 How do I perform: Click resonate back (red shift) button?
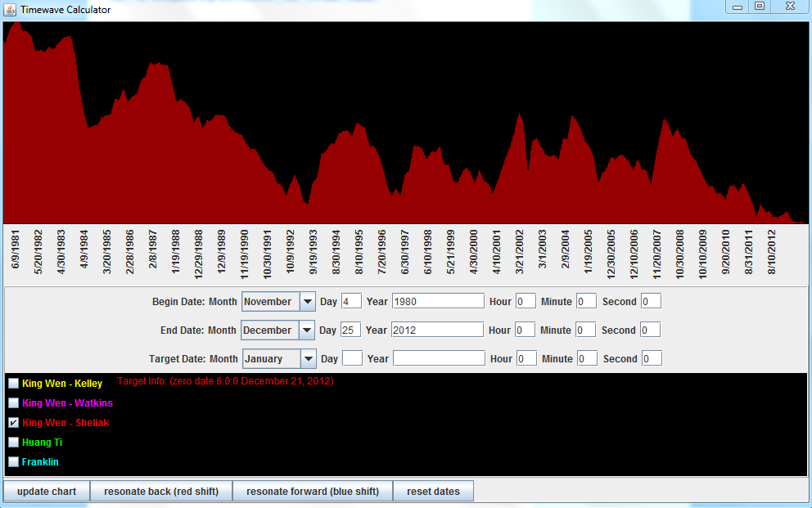[x=160, y=492]
